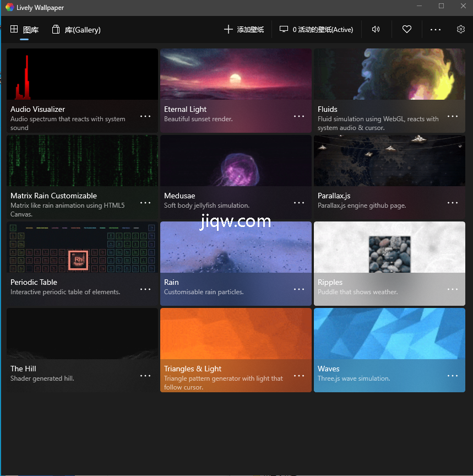Open options for Rain wallpaper

(299, 289)
